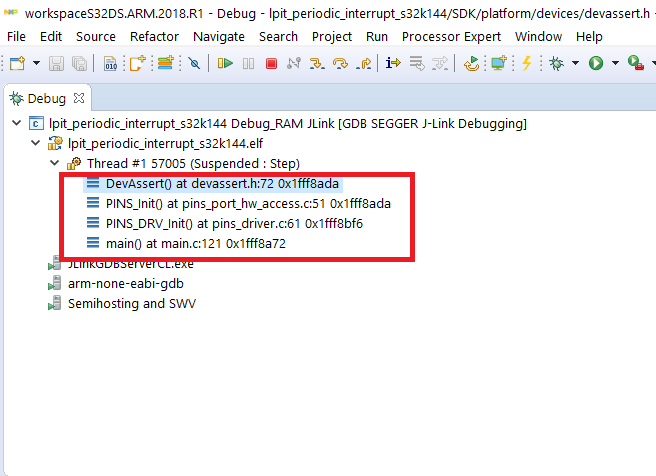Image resolution: width=656 pixels, height=476 pixels.
Task: Click the Resume debug button
Action: 225,64
